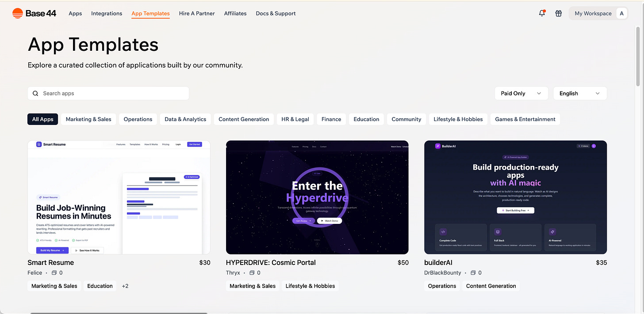Click Content Generation tag on builderAI card

coord(491,286)
